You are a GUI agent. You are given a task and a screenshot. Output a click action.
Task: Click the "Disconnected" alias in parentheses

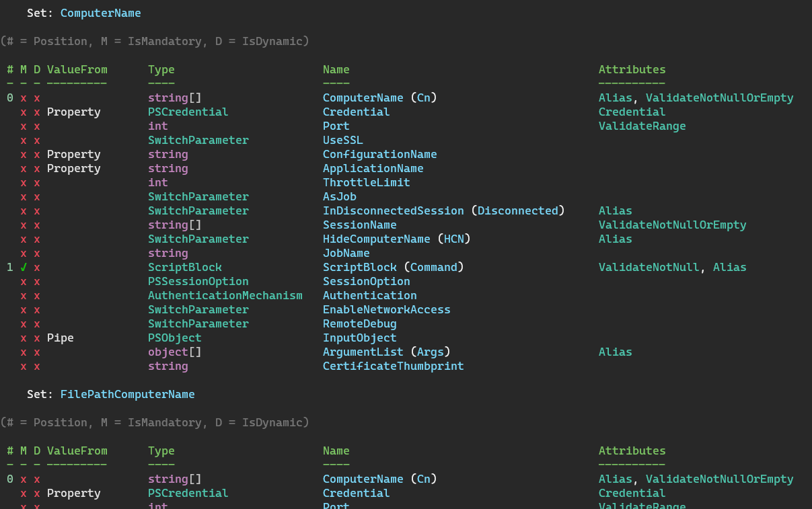pyautogui.click(x=518, y=210)
